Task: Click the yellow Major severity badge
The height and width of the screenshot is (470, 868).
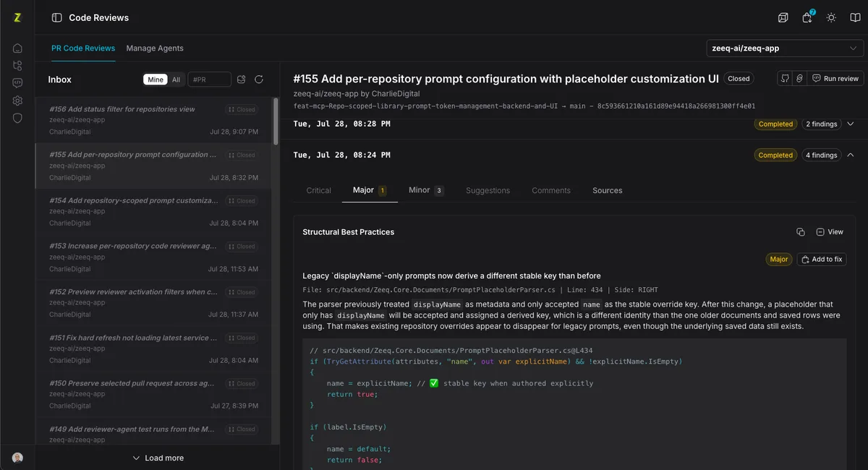Action: pos(779,259)
